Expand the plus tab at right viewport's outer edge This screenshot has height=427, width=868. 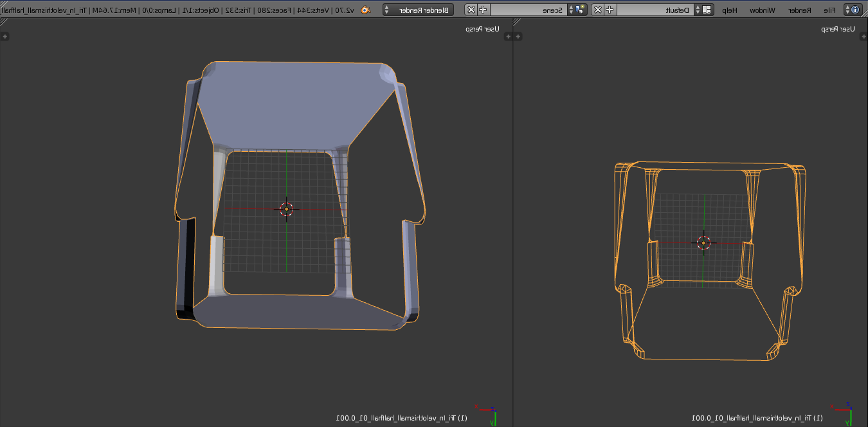(x=863, y=37)
